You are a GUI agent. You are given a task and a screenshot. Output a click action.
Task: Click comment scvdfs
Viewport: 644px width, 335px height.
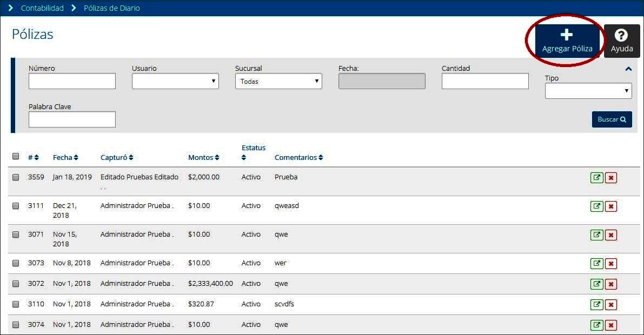click(284, 304)
